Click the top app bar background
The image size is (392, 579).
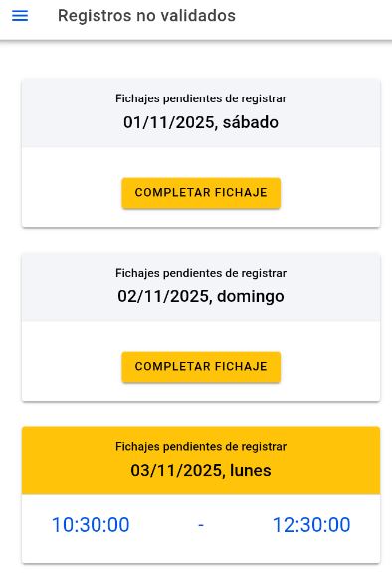[314, 19]
